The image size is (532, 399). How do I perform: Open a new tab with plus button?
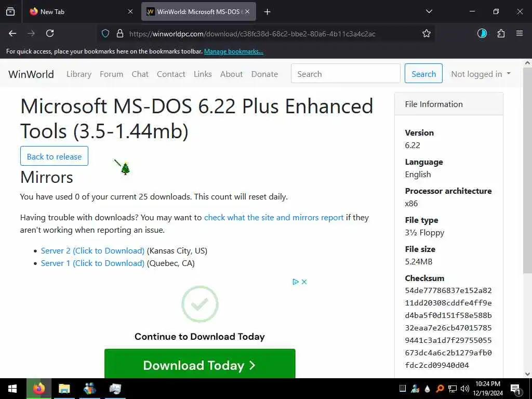268,12
